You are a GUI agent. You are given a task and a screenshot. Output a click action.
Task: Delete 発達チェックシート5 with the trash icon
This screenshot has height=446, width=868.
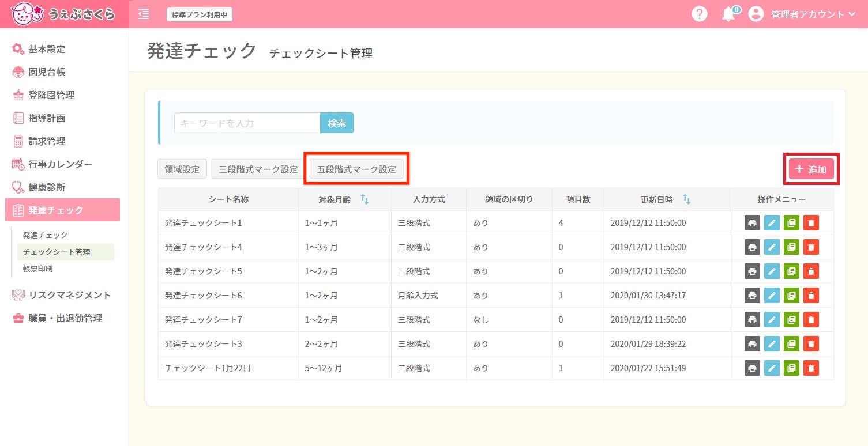click(x=811, y=271)
